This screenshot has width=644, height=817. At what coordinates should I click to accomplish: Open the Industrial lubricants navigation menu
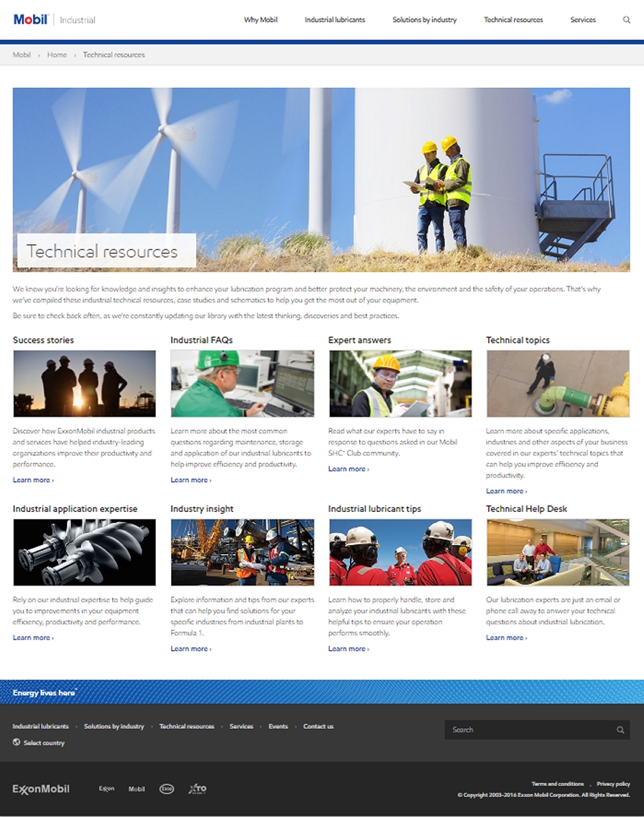click(334, 20)
